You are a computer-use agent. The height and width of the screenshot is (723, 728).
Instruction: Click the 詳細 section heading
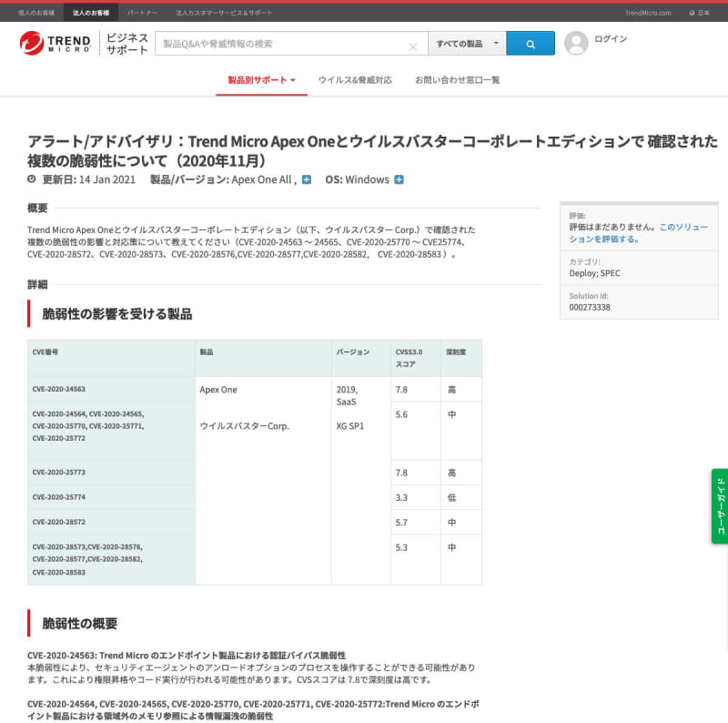[37, 284]
